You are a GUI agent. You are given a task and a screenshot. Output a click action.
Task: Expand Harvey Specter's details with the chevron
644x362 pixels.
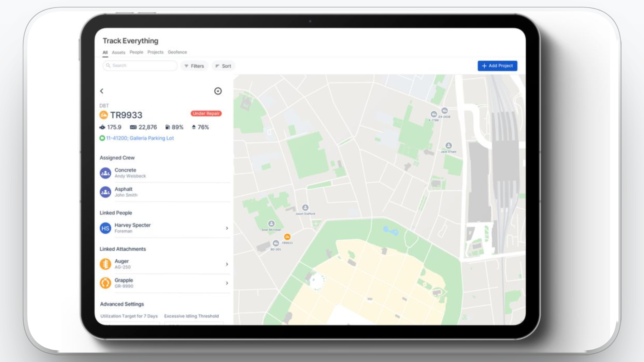[227, 228]
